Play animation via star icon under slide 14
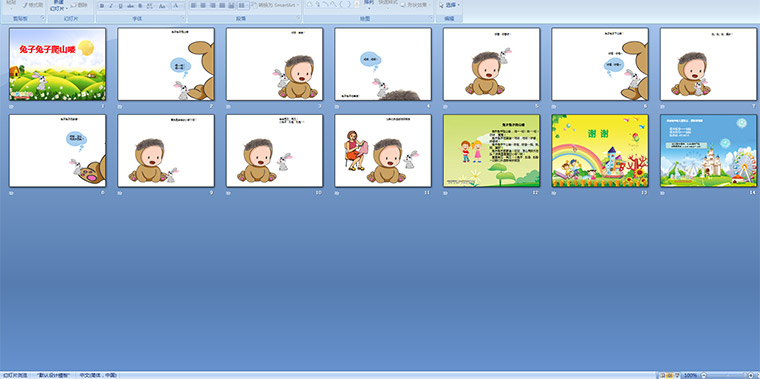The height and width of the screenshot is (379, 760). click(663, 193)
